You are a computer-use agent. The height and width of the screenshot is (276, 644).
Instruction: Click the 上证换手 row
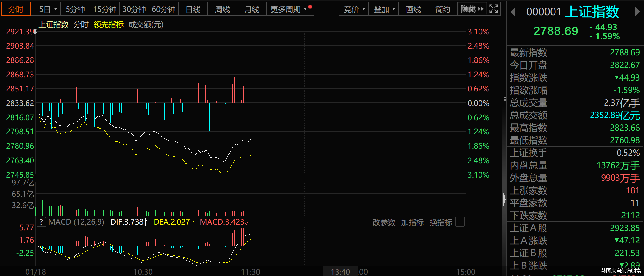click(575, 153)
